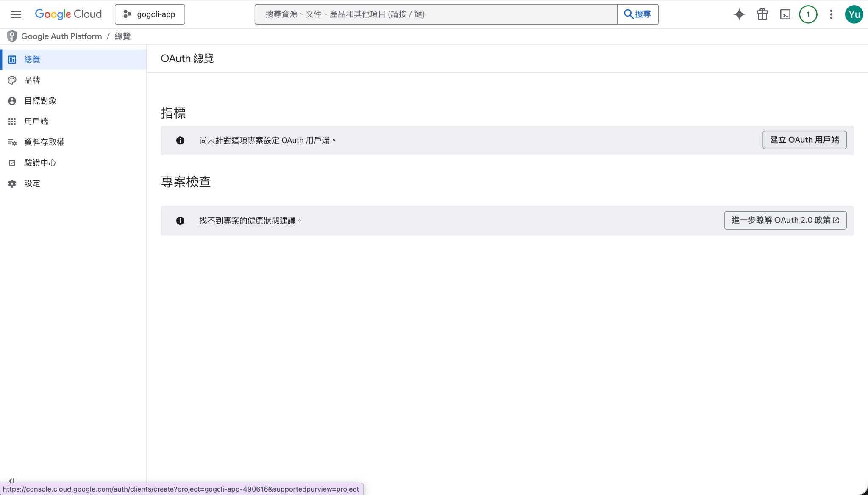This screenshot has height=495, width=868.
Task: Navigate to 驗證中心 in sidebar
Action: [x=40, y=163]
